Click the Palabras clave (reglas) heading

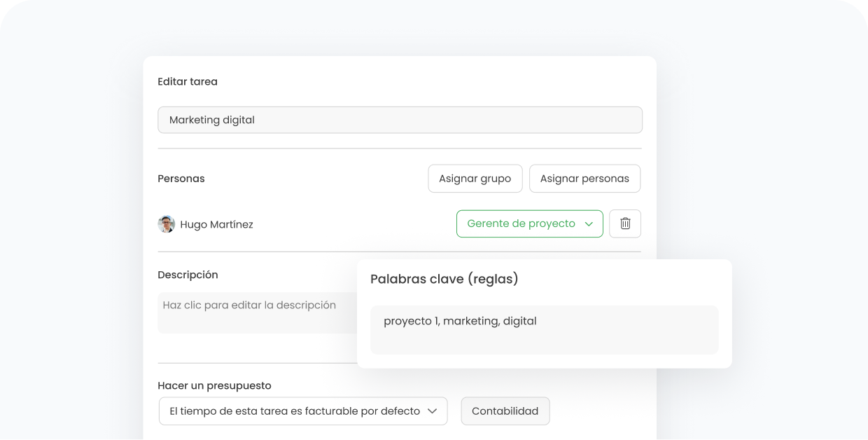tap(444, 279)
